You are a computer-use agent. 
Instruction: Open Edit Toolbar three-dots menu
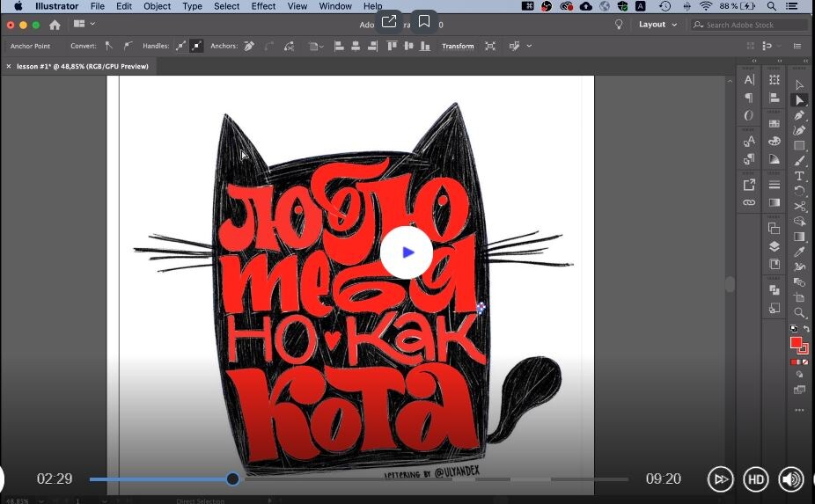(x=799, y=410)
